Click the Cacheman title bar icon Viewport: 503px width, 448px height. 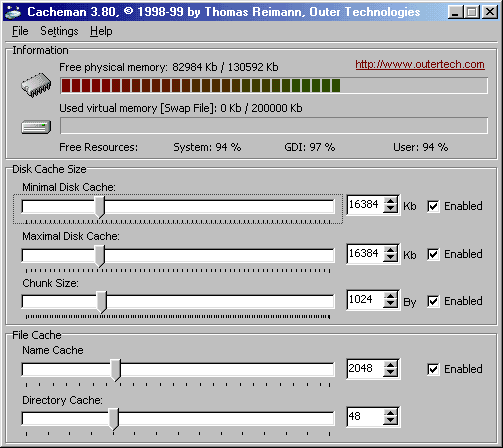click(13, 12)
